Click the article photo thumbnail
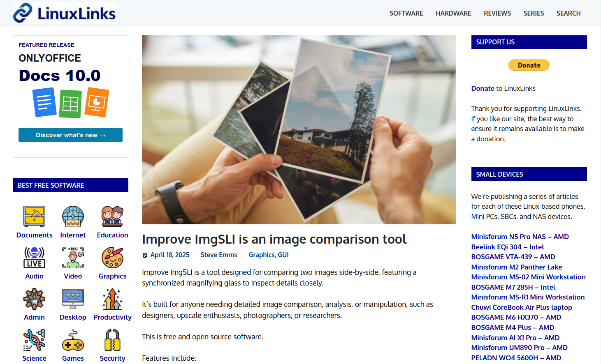 coord(299,130)
